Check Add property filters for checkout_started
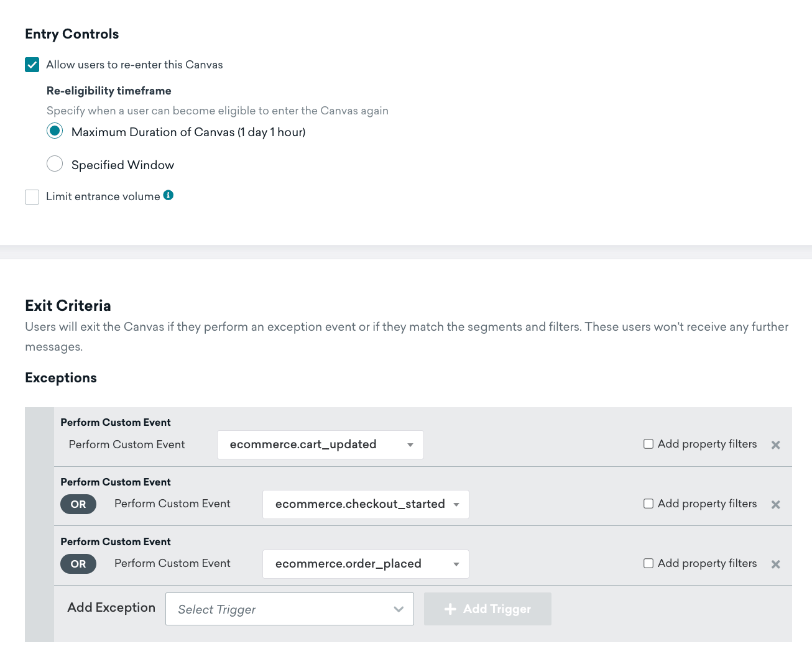 (x=648, y=504)
